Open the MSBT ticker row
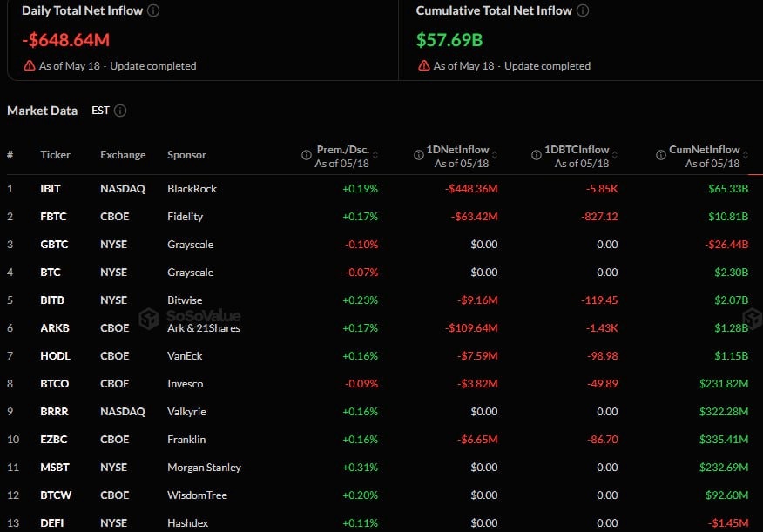 click(55, 468)
